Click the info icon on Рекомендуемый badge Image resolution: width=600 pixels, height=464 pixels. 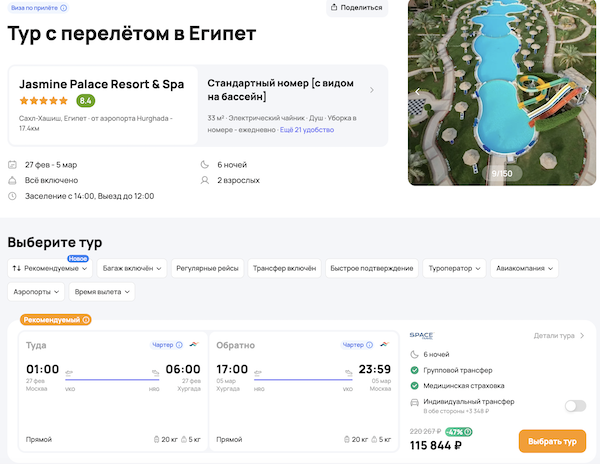point(86,320)
